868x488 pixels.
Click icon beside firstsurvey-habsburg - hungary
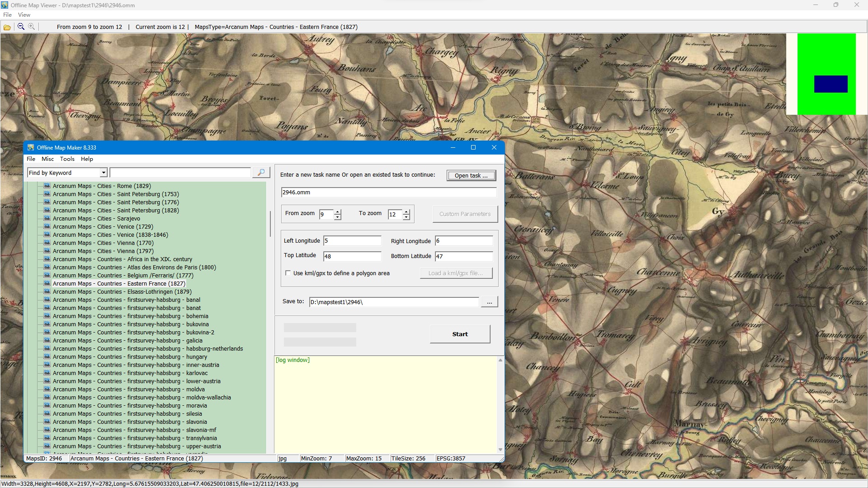click(47, 357)
